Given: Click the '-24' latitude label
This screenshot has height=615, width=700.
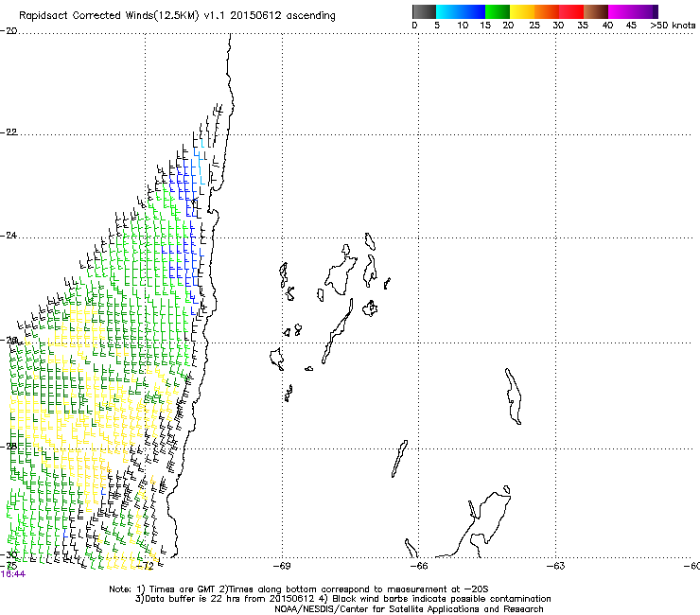Looking at the screenshot, I should pyautogui.click(x=9, y=236).
